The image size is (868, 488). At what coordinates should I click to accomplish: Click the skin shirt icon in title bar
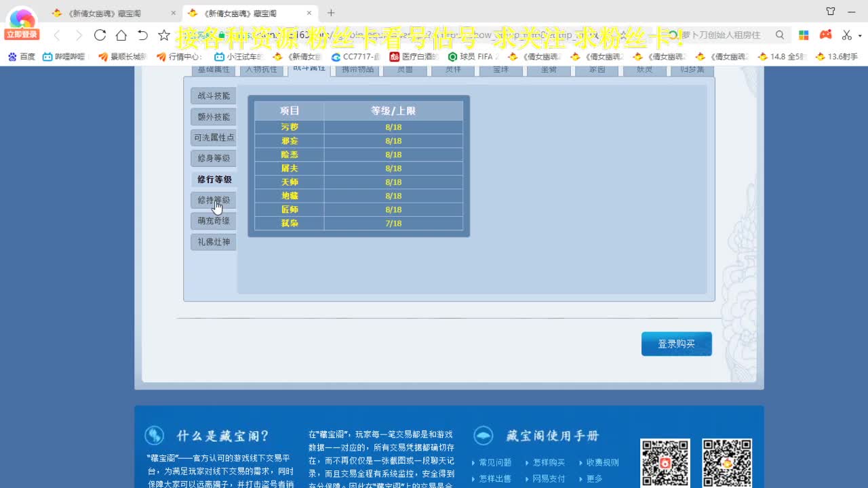(831, 12)
